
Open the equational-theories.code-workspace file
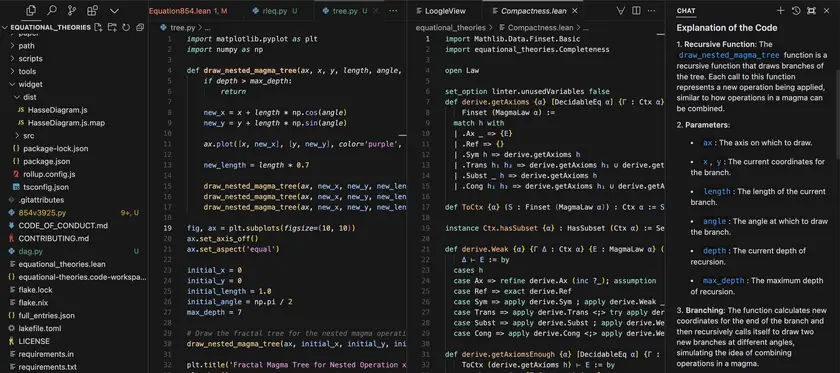point(74,278)
